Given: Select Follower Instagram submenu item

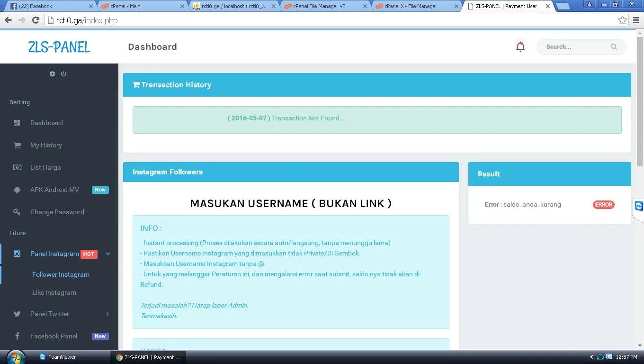Looking at the screenshot, I should click(x=61, y=274).
